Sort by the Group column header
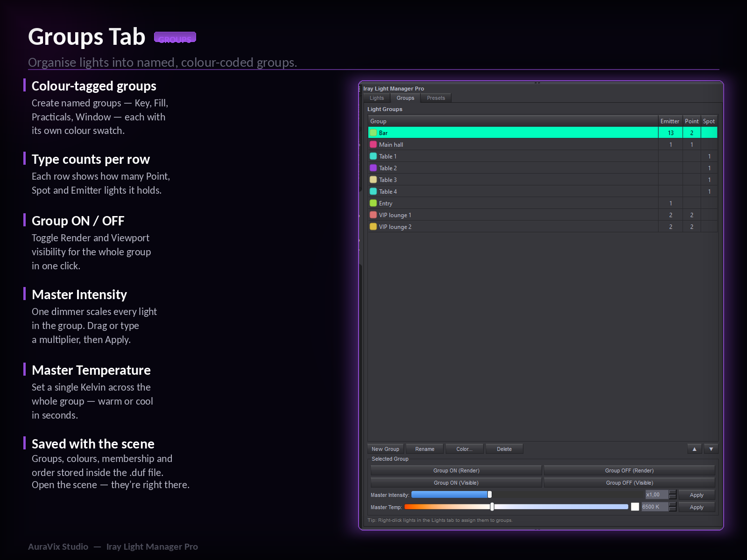 (x=513, y=121)
